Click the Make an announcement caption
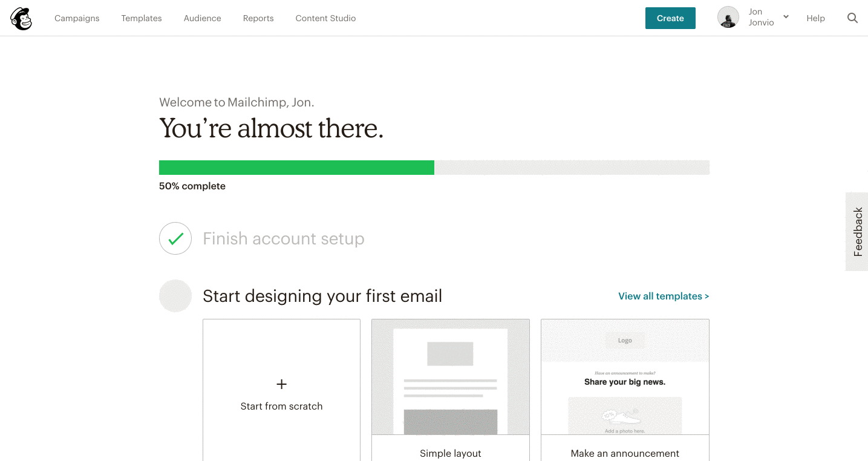 (625, 453)
